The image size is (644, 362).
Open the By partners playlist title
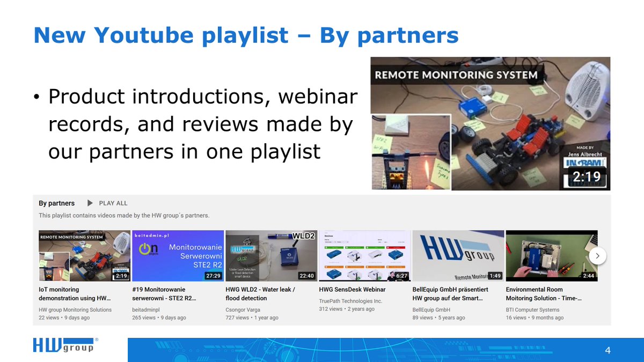(57, 203)
